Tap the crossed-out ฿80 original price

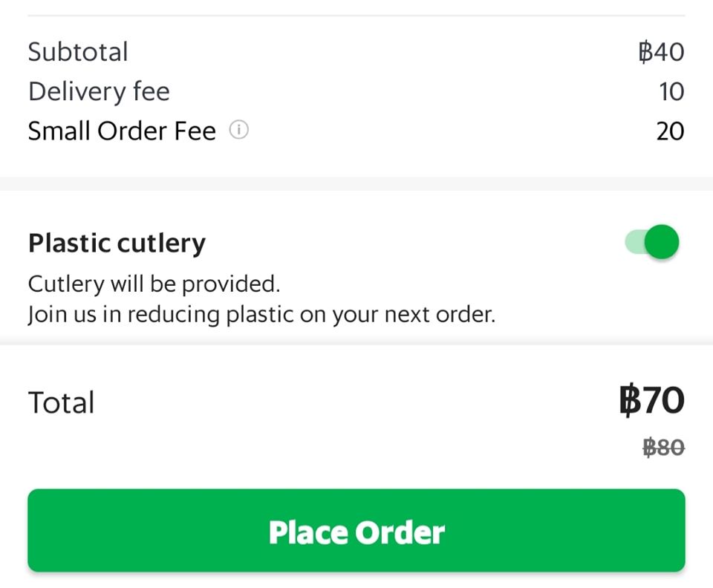click(x=663, y=447)
